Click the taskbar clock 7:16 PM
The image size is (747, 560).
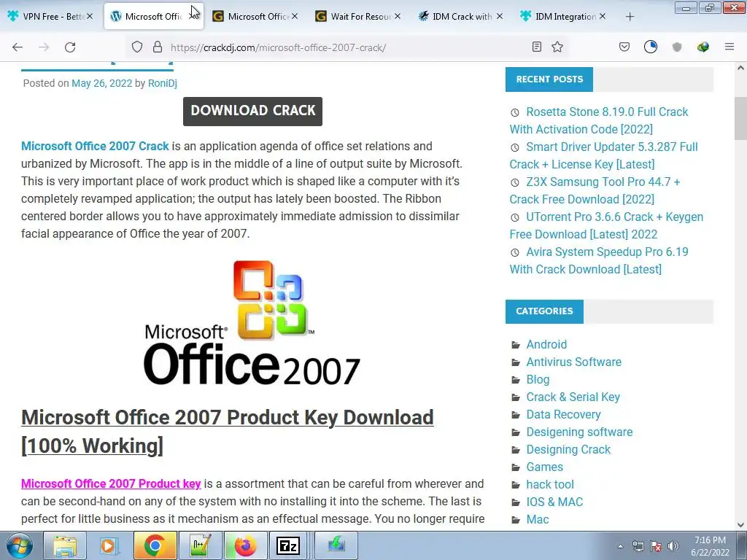(710, 546)
